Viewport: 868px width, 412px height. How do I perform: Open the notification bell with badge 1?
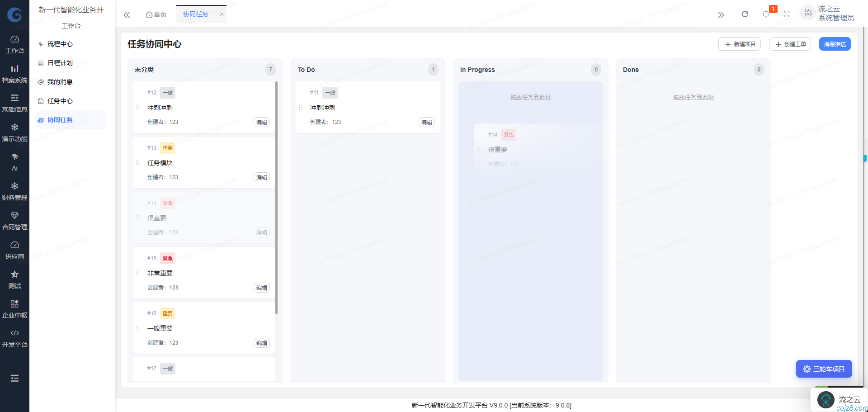[766, 14]
